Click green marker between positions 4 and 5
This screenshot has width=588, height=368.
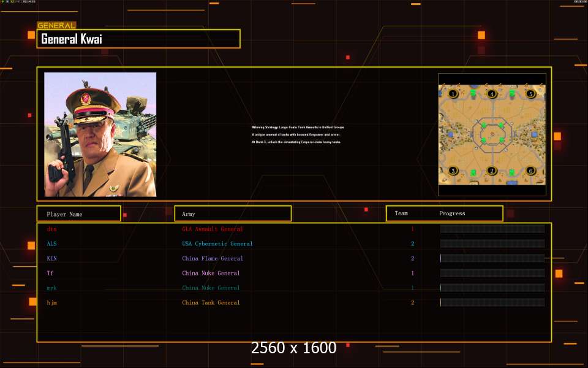pyautogui.click(x=512, y=93)
